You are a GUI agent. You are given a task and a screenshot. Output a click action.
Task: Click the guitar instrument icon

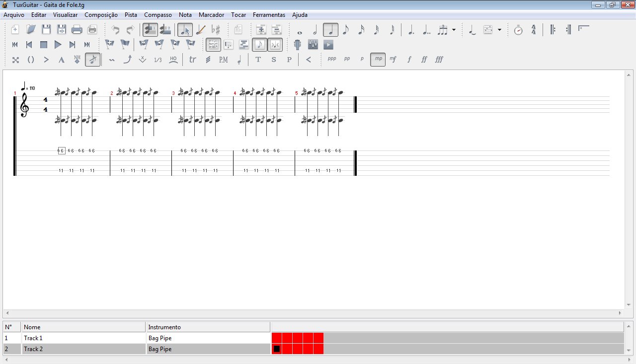[297, 45]
